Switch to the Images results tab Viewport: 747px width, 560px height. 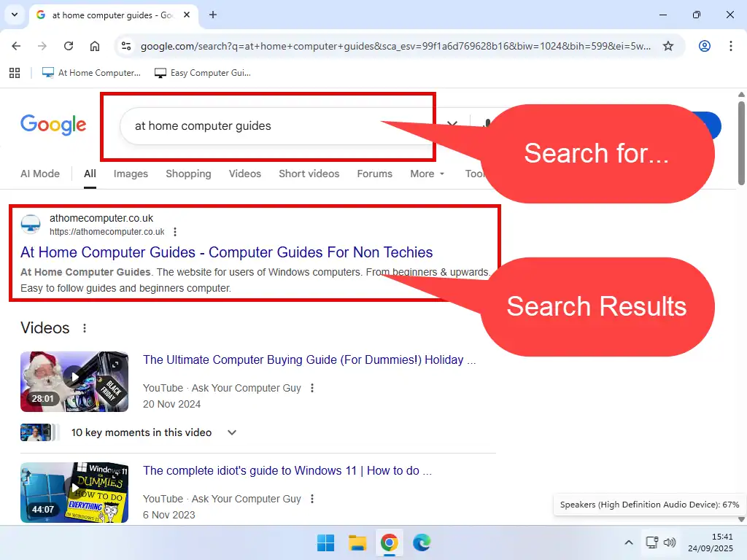(131, 174)
